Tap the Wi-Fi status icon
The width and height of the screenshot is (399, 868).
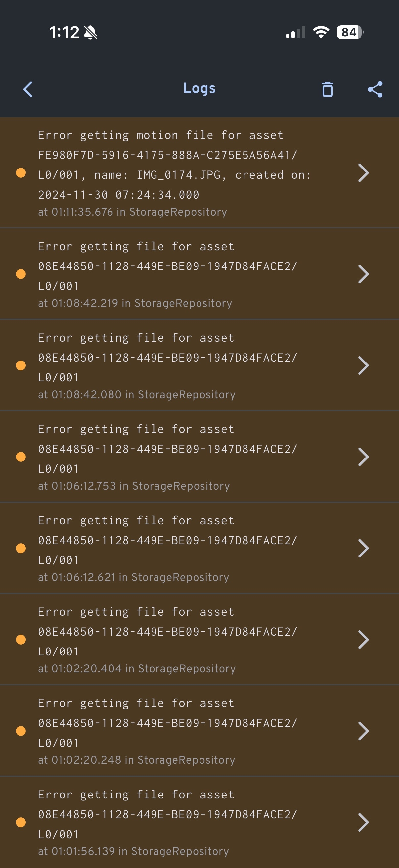tap(321, 32)
